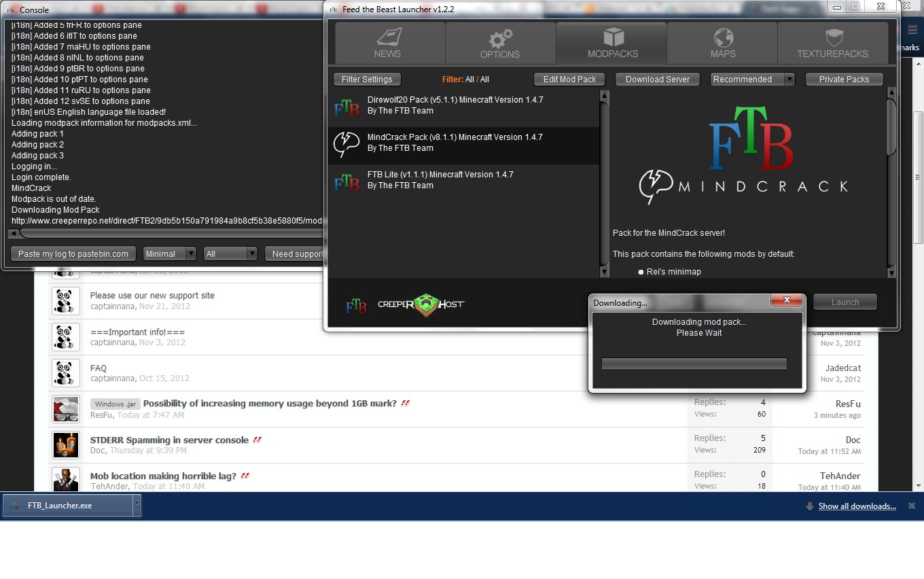Open the NEWS tab in FTB Launcher
Image resolution: width=924 pixels, height=579 pixels.
point(390,43)
